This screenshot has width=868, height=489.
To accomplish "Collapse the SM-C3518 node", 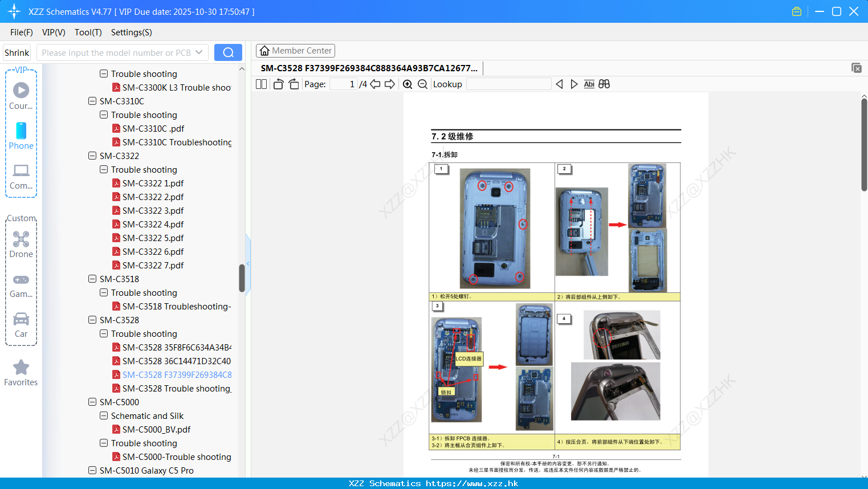I will click(92, 279).
